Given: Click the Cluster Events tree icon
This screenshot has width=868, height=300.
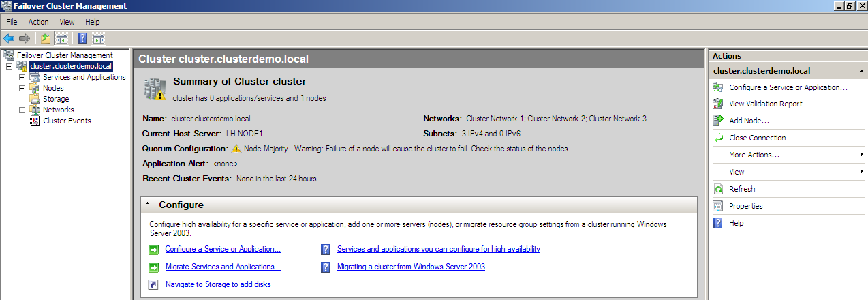Looking at the screenshot, I should (x=35, y=121).
